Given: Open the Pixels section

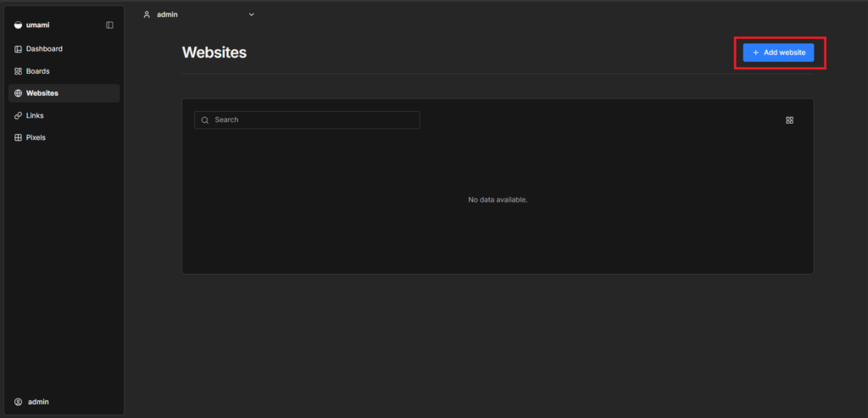Looking at the screenshot, I should (x=64, y=137).
